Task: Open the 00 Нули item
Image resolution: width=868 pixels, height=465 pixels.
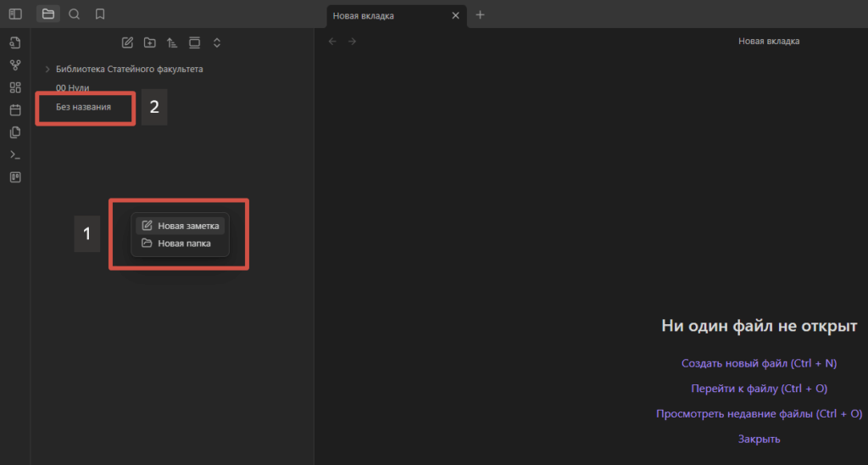Action: click(73, 88)
